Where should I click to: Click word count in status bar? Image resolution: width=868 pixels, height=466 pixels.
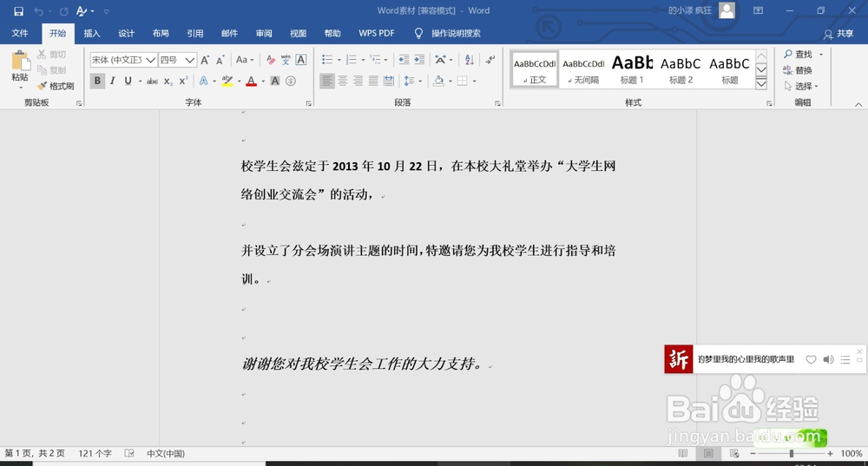95,453
